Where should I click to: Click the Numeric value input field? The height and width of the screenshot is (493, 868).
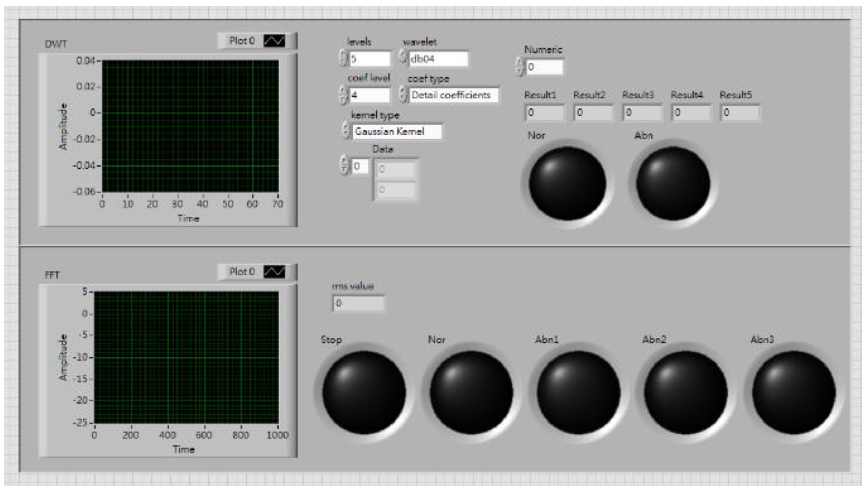[x=544, y=67]
